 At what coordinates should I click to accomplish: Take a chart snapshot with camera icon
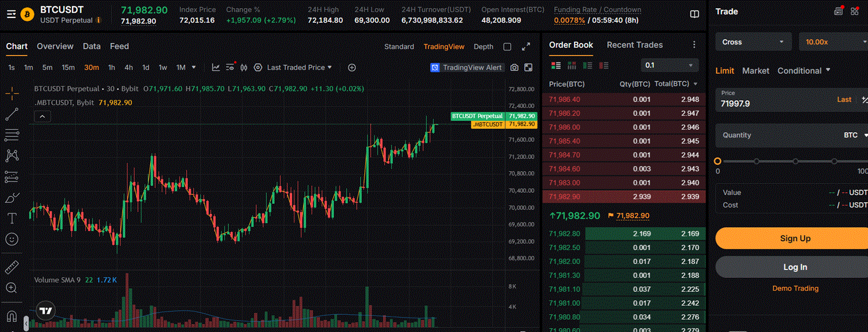tap(514, 67)
